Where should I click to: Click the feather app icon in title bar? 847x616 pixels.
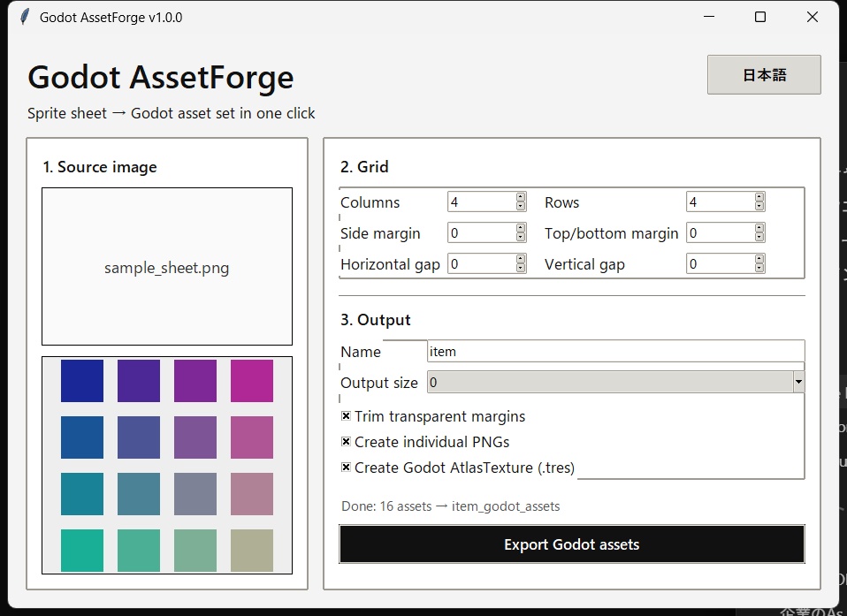pyautogui.click(x=24, y=18)
